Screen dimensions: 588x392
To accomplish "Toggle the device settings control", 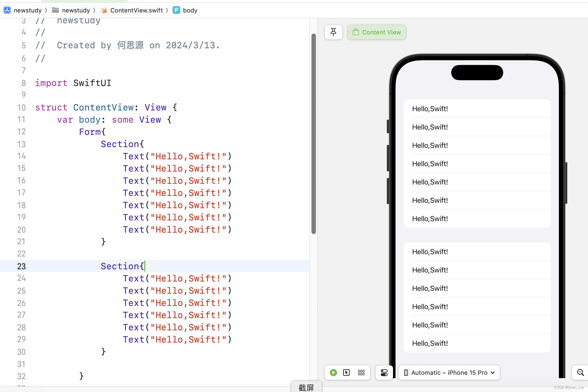I will point(384,373).
